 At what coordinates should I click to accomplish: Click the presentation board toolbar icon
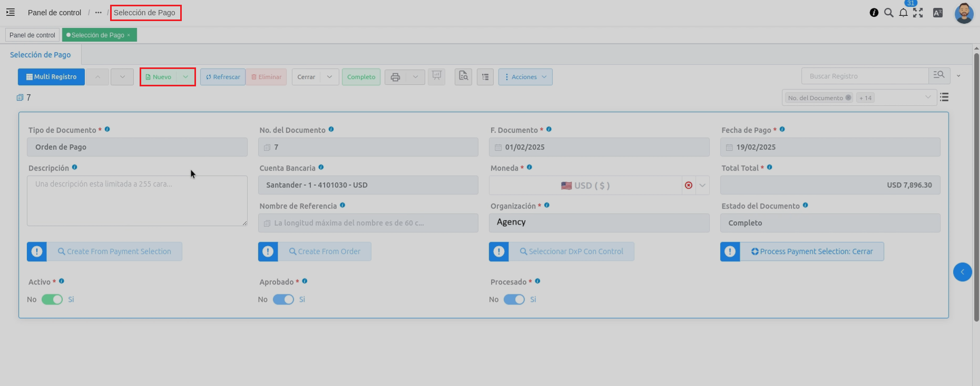pos(436,76)
